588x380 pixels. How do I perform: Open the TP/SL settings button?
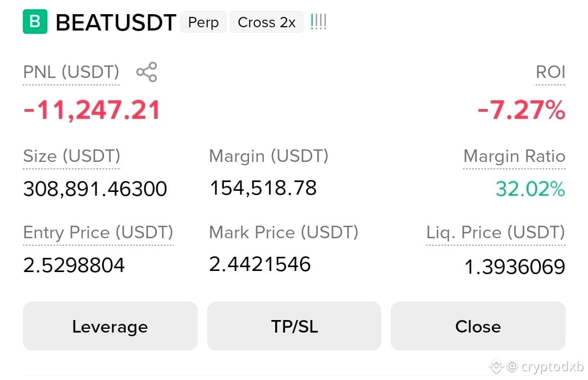point(294,326)
